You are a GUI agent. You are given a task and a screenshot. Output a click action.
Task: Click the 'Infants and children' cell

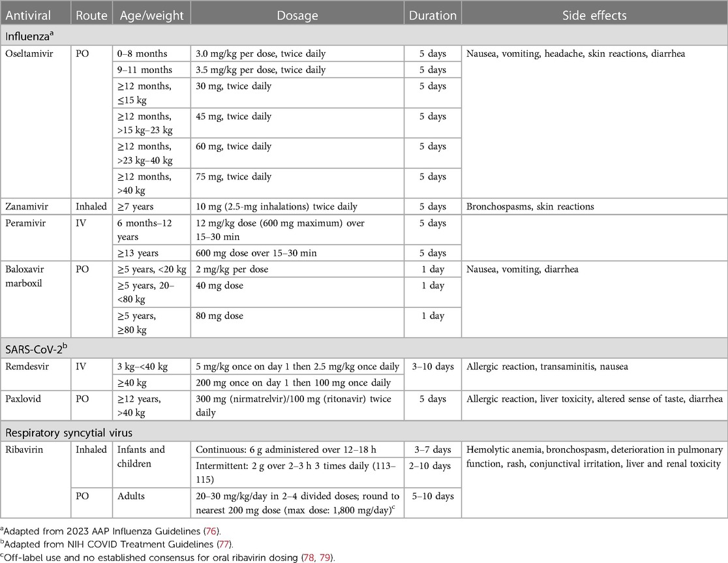tap(151, 464)
